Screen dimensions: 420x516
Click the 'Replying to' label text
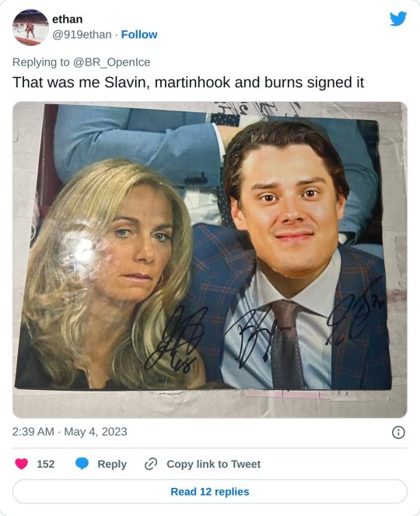(x=41, y=61)
